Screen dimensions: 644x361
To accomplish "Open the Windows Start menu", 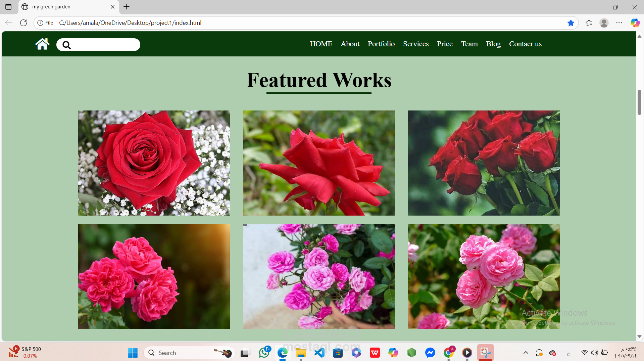I will click(133, 353).
